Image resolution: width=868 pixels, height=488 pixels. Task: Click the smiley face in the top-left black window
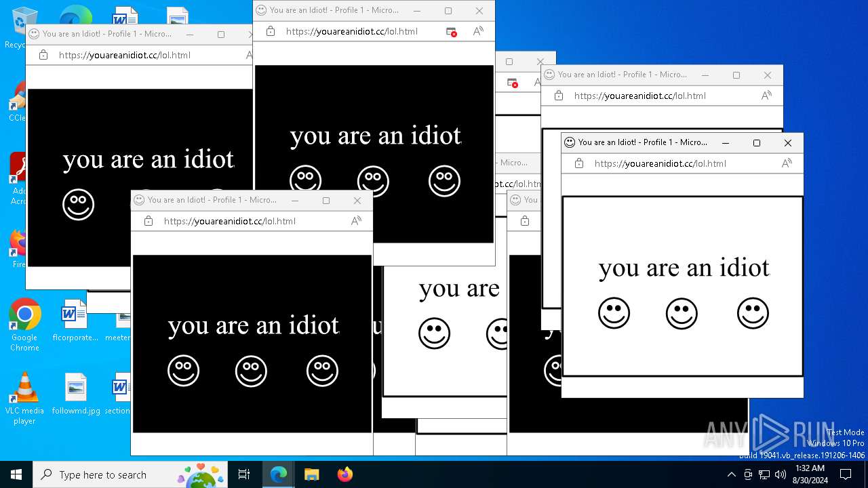[78, 205]
